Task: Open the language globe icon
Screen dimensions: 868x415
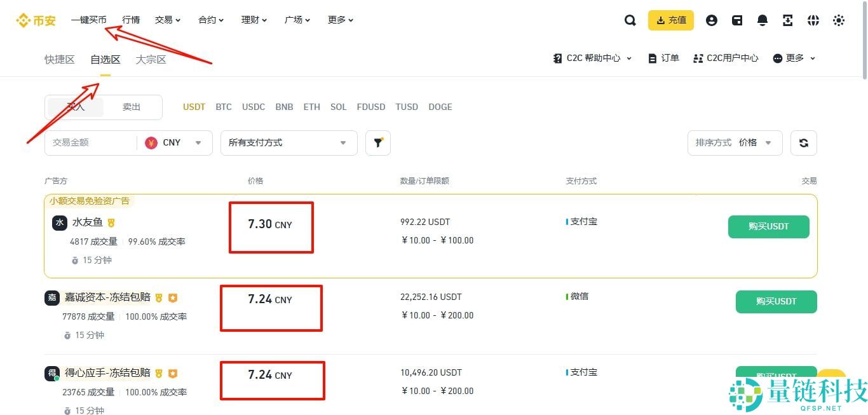Action: click(x=813, y=20)
